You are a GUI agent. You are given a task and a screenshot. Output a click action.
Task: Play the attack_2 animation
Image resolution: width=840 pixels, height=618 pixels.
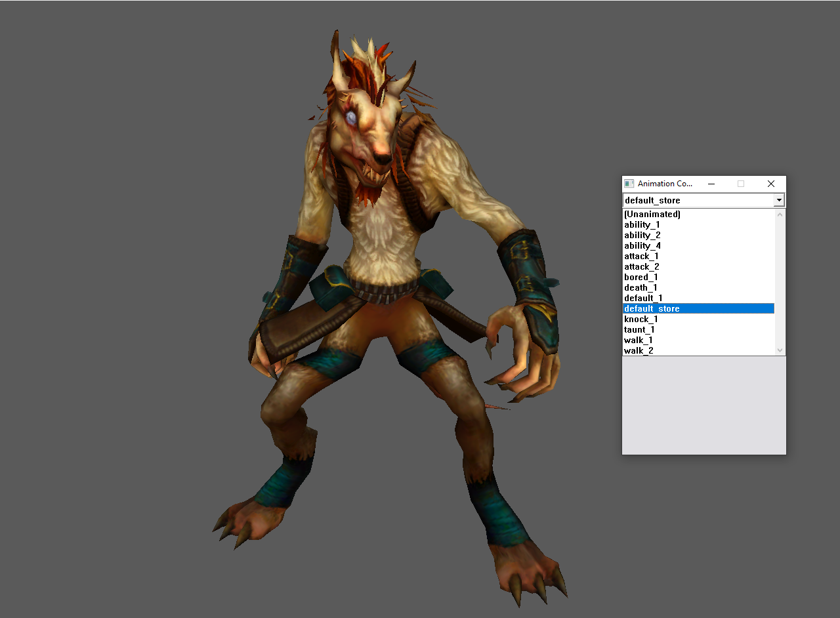coord(698,267)
